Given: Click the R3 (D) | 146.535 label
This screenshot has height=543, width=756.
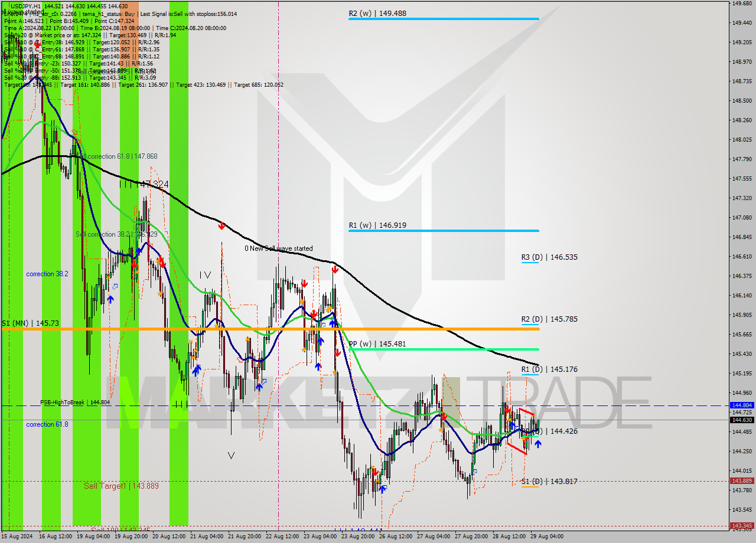Looking at the screenshot, I should pyautogui.click(x=549, y=257).
